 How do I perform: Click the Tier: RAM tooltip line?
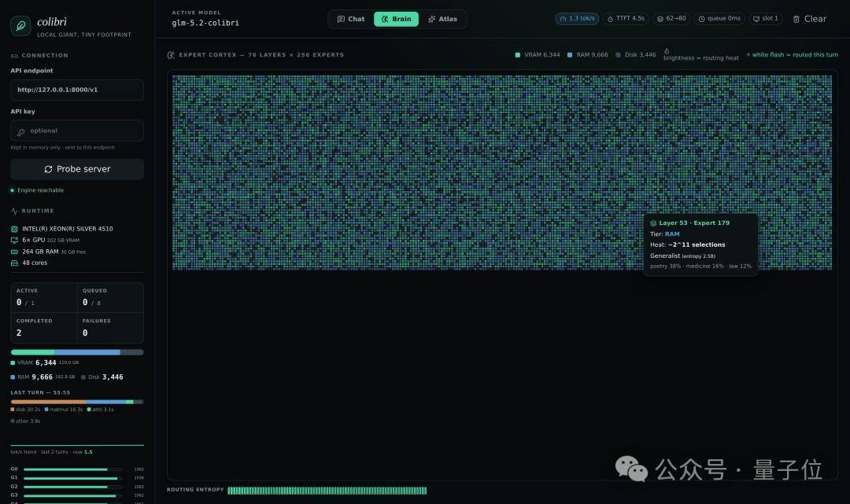click(664, 234)
